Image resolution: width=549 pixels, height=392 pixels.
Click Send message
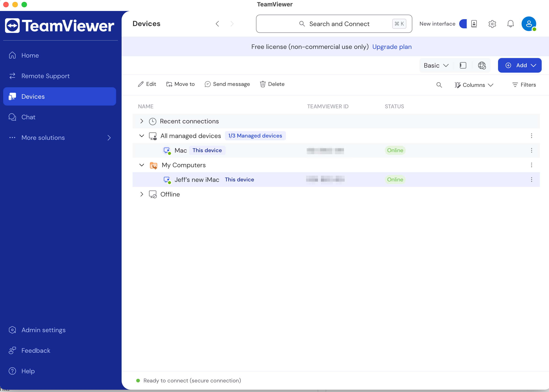(227, 84)
